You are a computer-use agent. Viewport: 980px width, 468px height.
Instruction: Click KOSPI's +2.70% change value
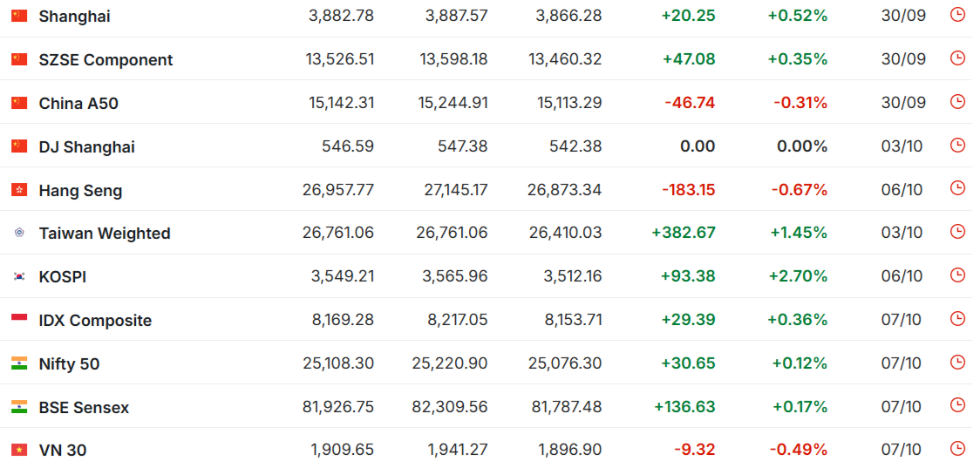(798, 276)
